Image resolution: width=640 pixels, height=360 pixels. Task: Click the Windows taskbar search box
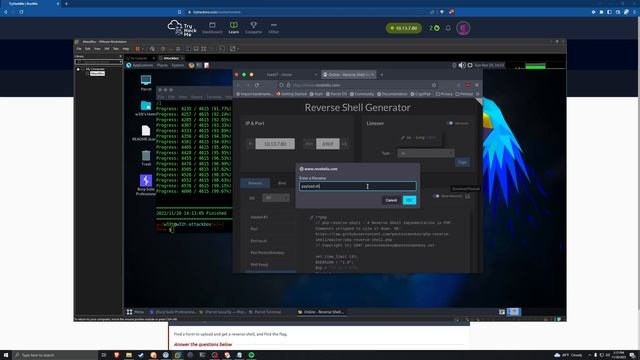(56, 355)
